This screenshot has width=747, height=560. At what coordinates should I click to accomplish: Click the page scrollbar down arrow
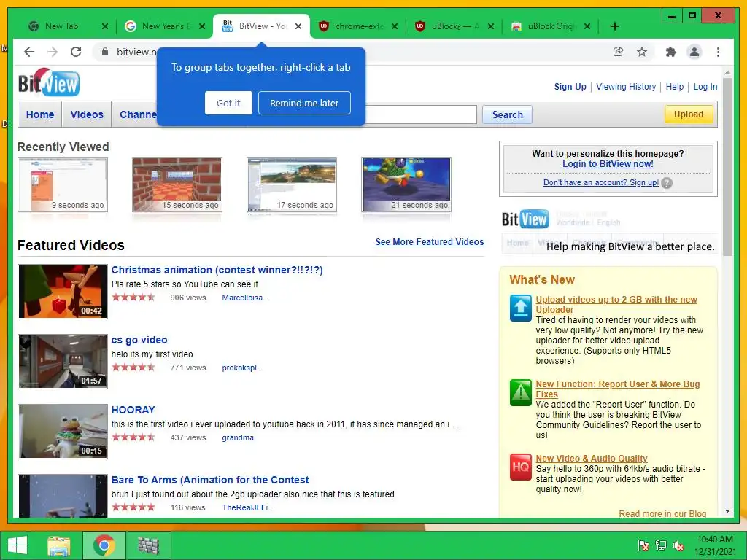click(727, 511)
